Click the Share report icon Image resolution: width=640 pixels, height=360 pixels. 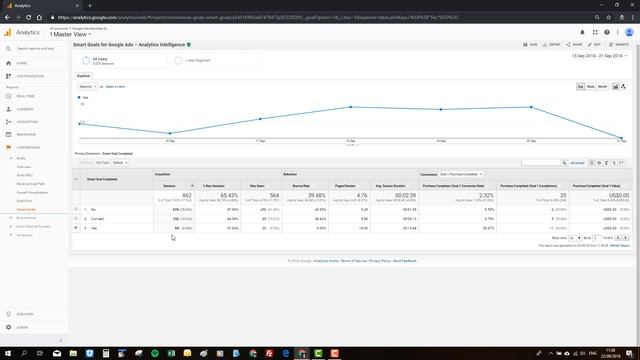pos(568,44)
